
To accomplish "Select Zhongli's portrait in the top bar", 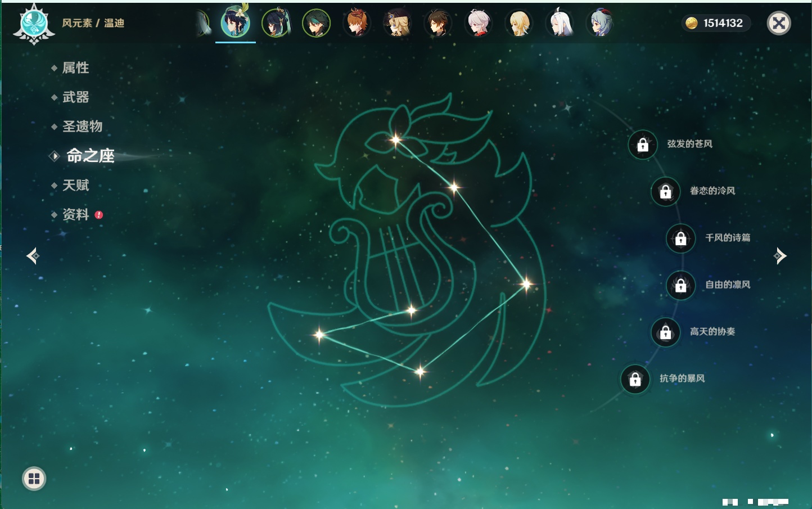I will point(437,24).
